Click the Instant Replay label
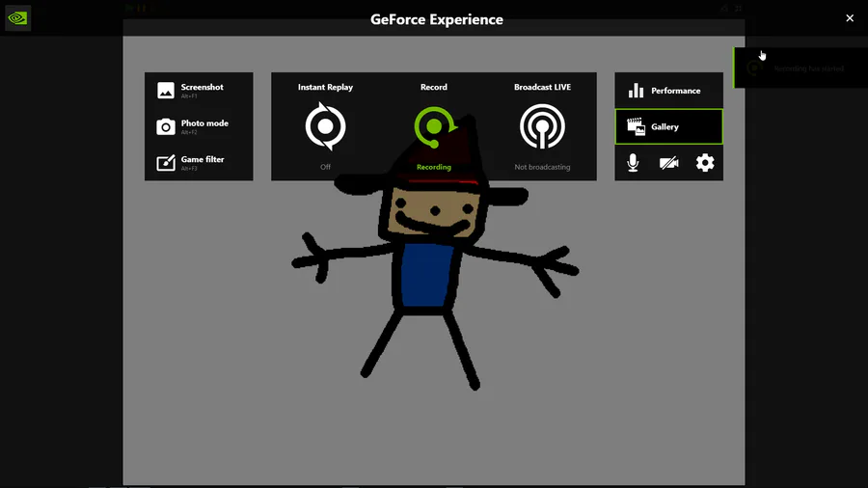The height and width of the screenshot is (488, 868). pos(325,87)
